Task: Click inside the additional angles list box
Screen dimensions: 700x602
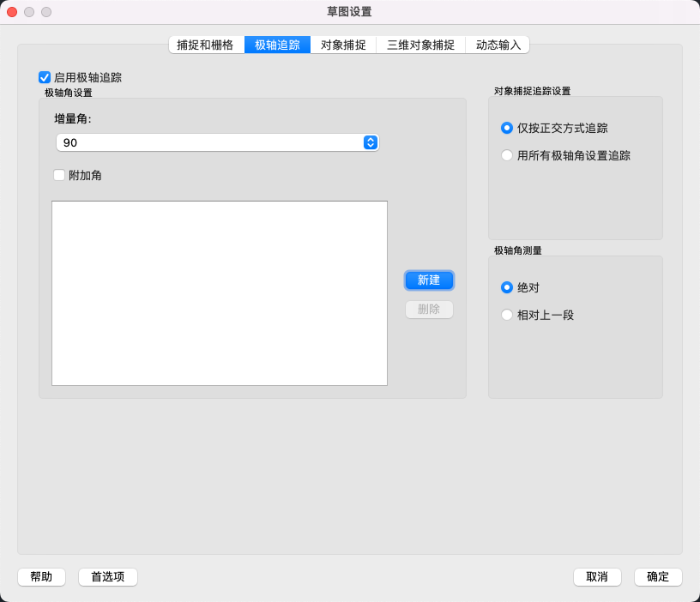Action: pos(220,293)
